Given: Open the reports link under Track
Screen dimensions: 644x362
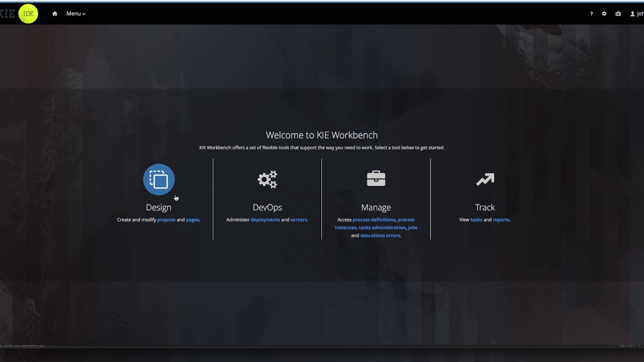Looking at the screenshot, I should (x=501, y=220).
